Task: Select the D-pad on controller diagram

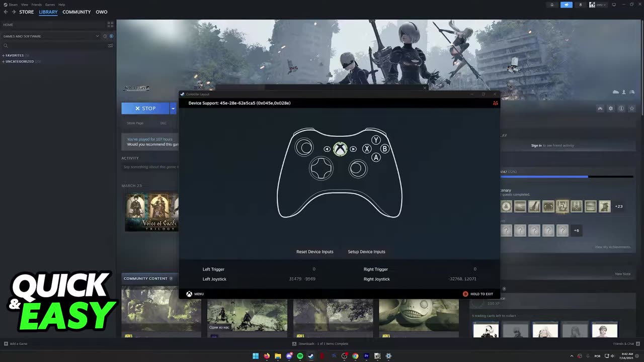Action: point(321,168)
